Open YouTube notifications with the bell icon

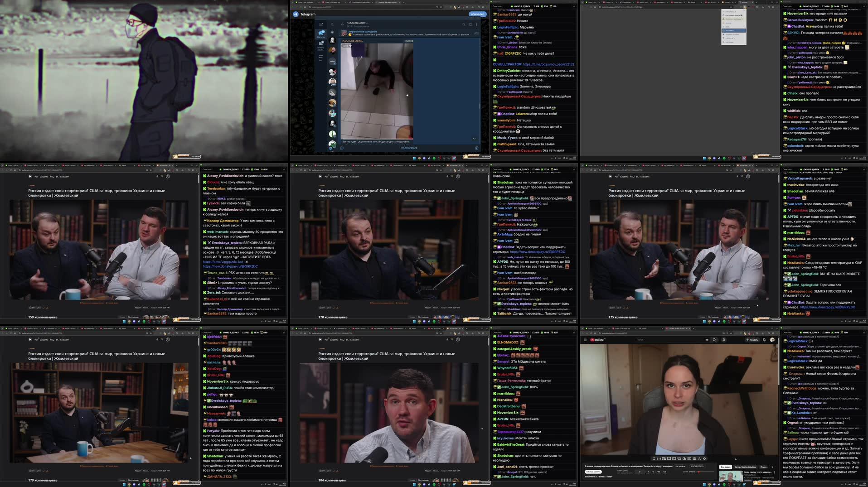click(x=764, y=340)
